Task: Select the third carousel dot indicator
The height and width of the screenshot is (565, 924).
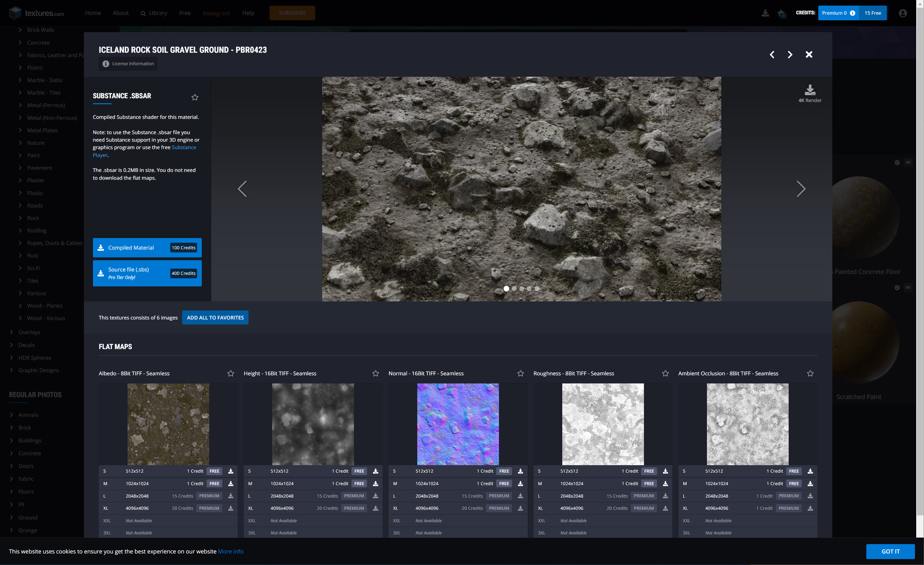Action: click(x=522, y=289)
